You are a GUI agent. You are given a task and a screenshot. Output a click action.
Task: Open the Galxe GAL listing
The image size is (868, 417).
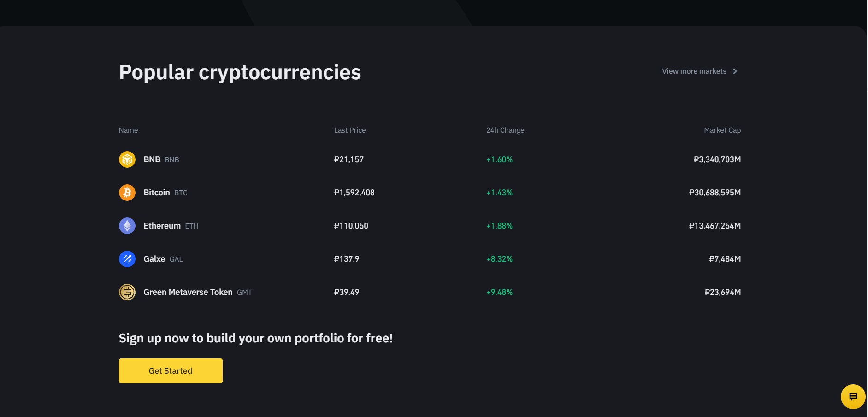(x=163, y=259)
